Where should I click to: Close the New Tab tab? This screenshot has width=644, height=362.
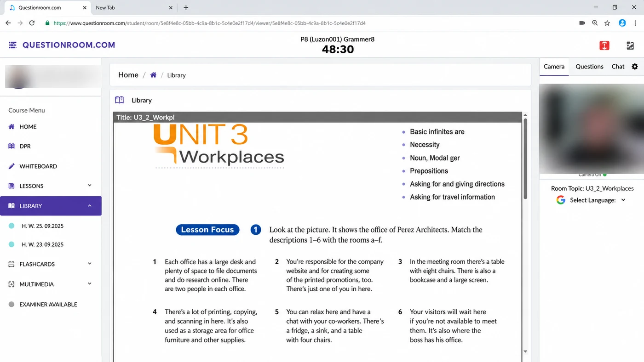click(x=171, y=8)
